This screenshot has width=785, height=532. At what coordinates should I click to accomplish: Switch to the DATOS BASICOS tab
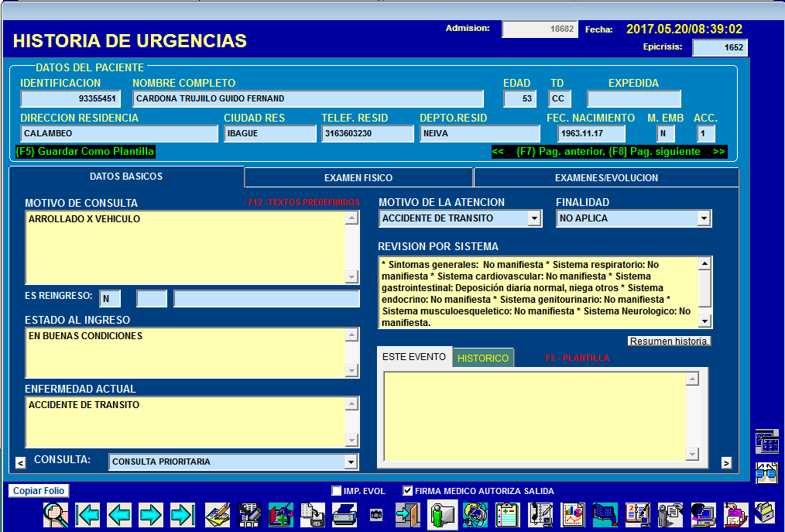126,177
